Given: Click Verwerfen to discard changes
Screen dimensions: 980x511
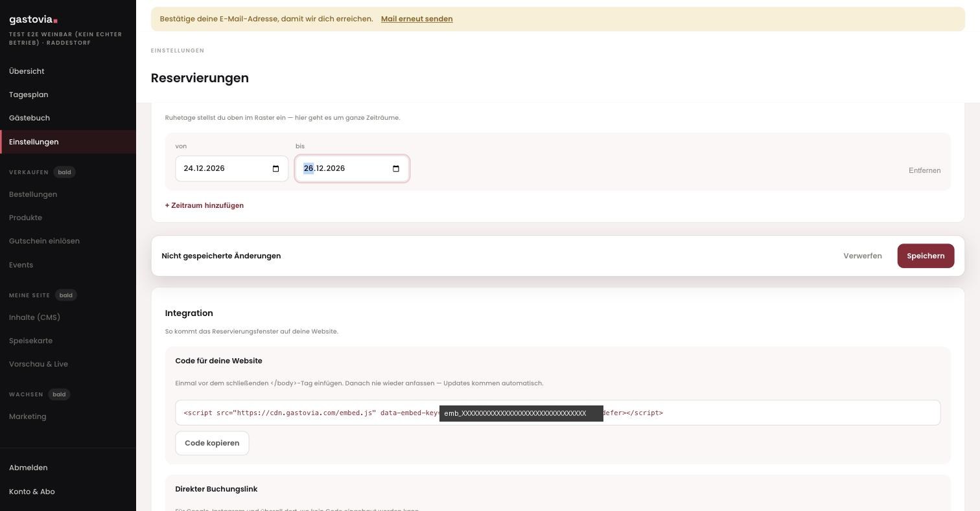Looking at the screenshot, I should point(862,256).
